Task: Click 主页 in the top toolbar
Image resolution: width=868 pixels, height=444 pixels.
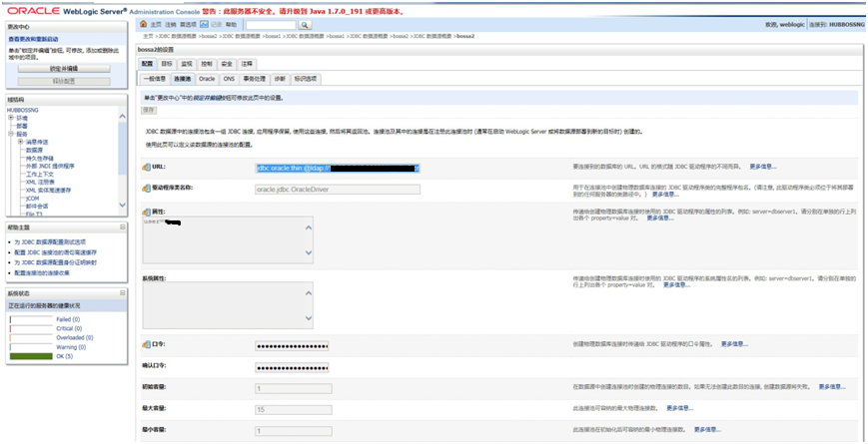Action: [156, 25]
